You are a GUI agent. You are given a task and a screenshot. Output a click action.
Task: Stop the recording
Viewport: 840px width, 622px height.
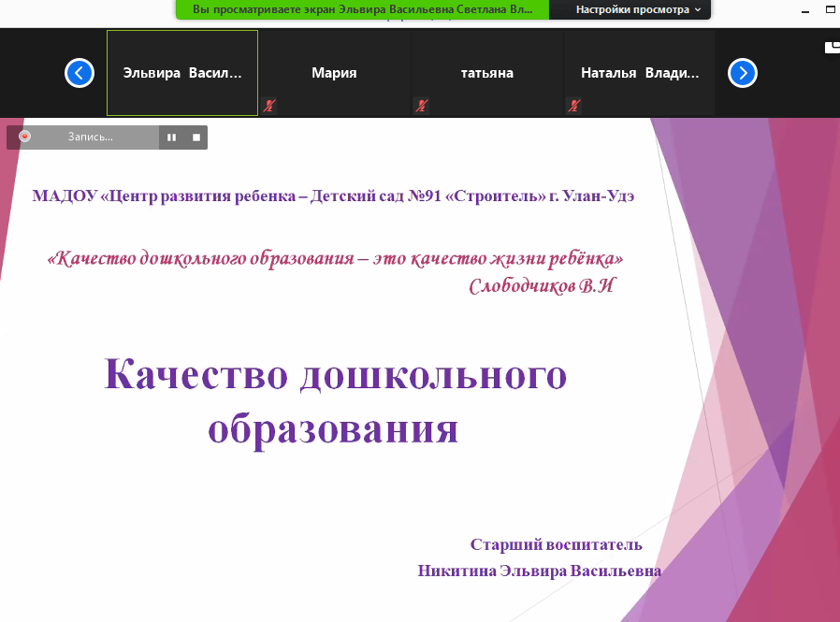pos(196,137)
